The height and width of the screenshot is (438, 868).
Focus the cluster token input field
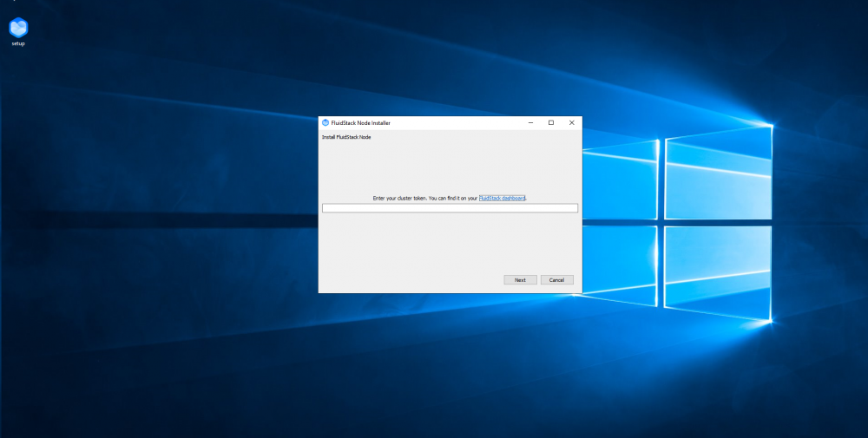click(x=450, y=208)
